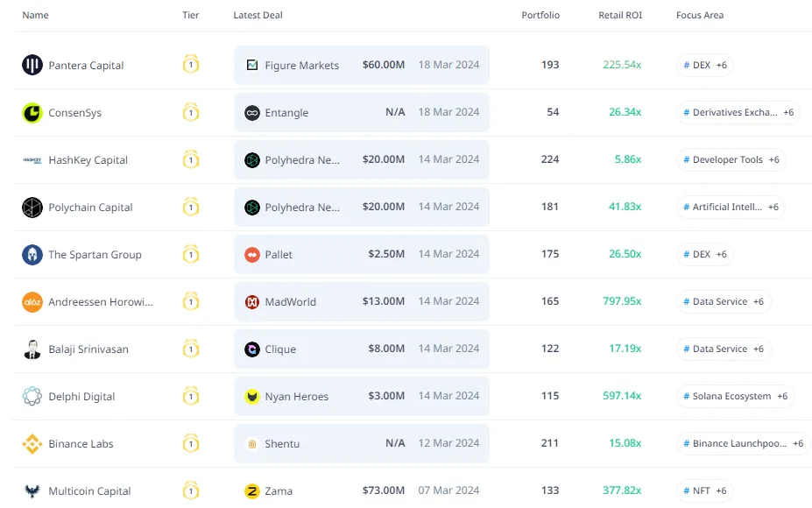Expand the +6 tags for Pantera Capital
812x508 pixels.
(x=721, y=66)
